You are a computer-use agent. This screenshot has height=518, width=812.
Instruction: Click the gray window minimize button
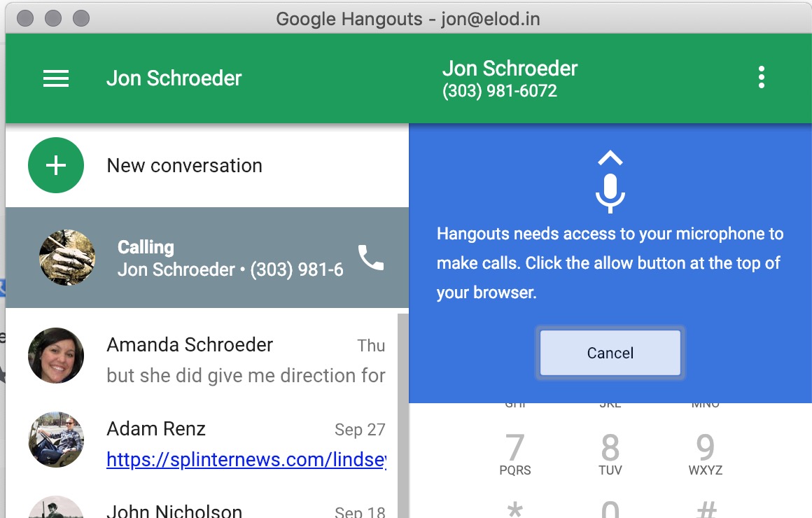click(52, 18)
